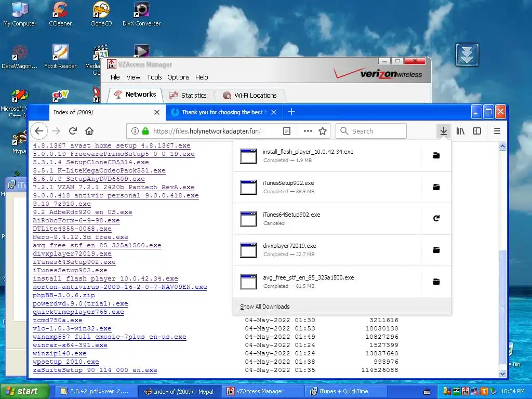
Task: Close the 'Thank you for choosing' tab
Action: 274,112
